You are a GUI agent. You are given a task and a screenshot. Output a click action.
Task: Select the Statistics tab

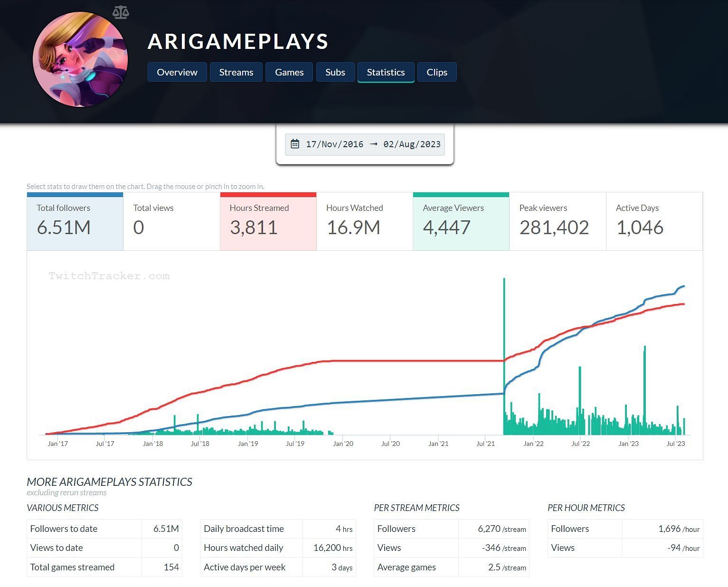tap(386, 72)
